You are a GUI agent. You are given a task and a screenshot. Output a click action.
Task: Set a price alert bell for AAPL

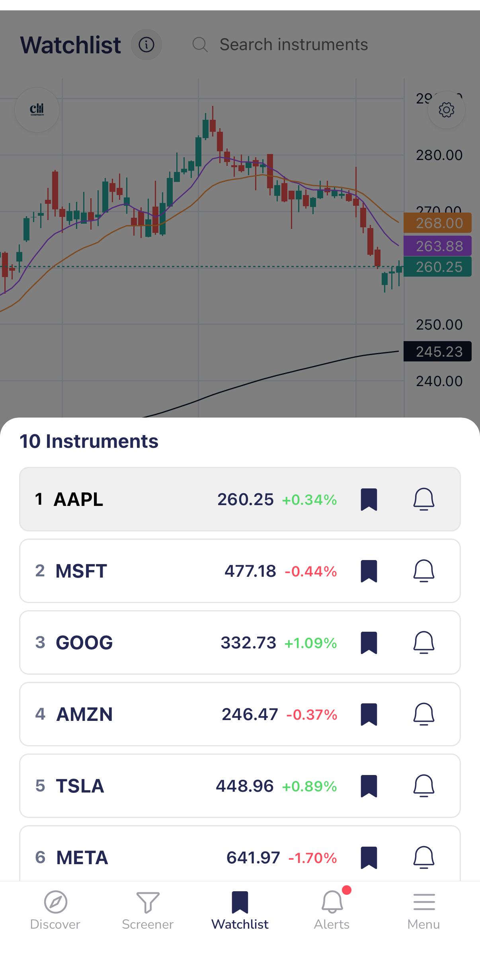coord(423,499)
